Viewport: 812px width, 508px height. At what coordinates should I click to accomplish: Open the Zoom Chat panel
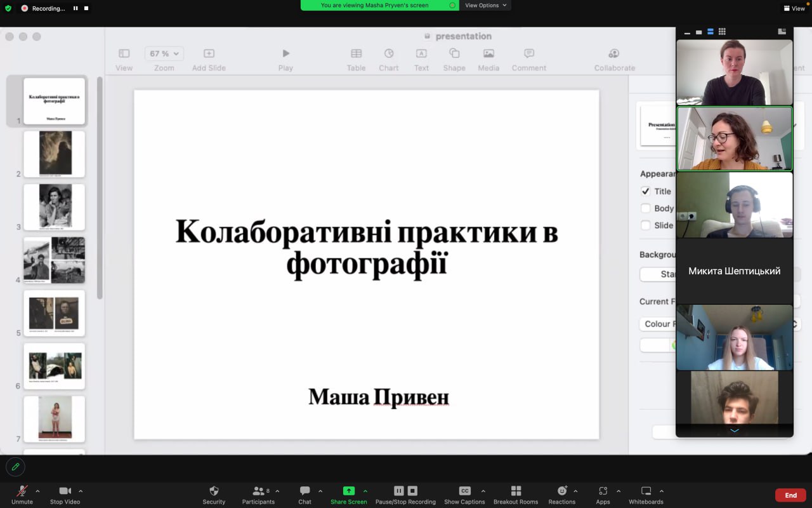pyautogui.click(x=304, y=491)
